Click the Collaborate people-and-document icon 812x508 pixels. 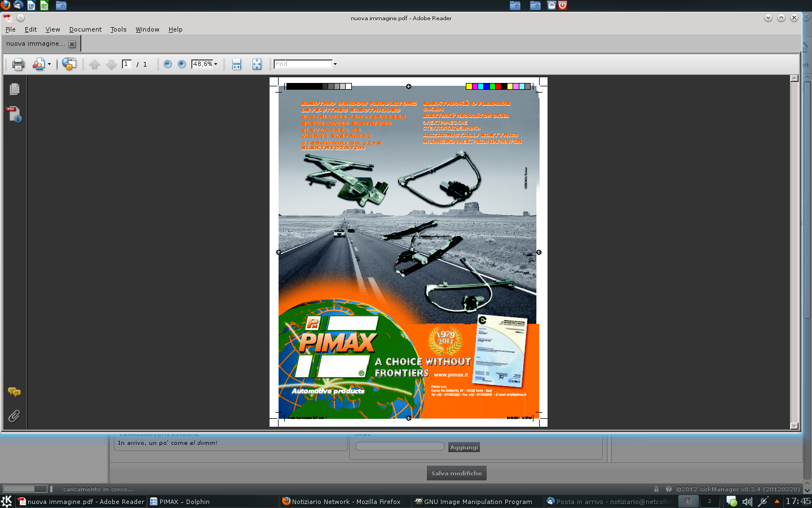point(38,64)
